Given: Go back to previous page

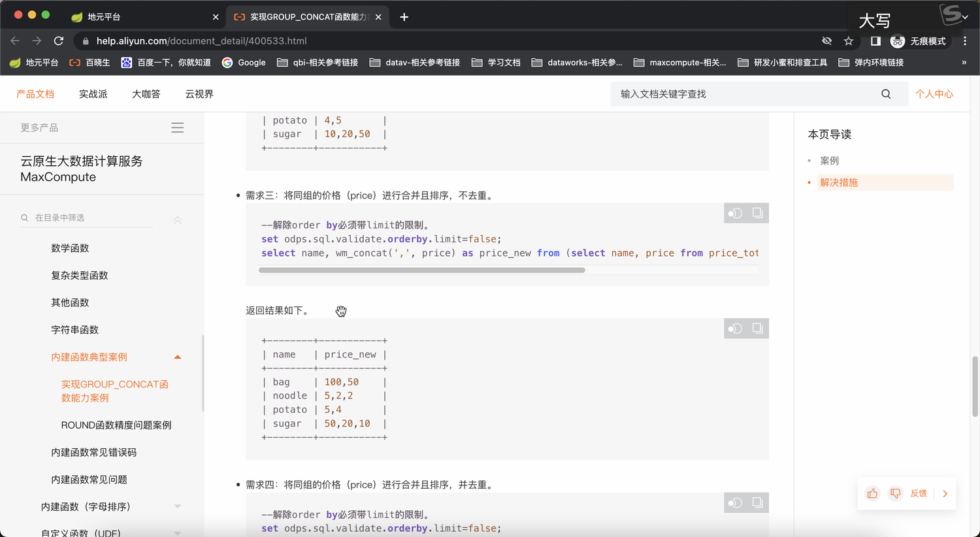Looking at the screenshot, I should pyautogui.click(x=15, y=41).
